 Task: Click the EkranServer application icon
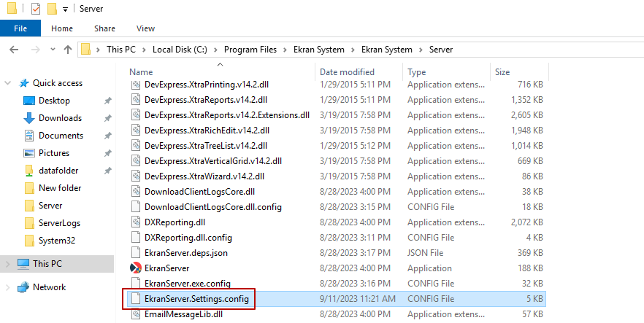pos(135,268)
